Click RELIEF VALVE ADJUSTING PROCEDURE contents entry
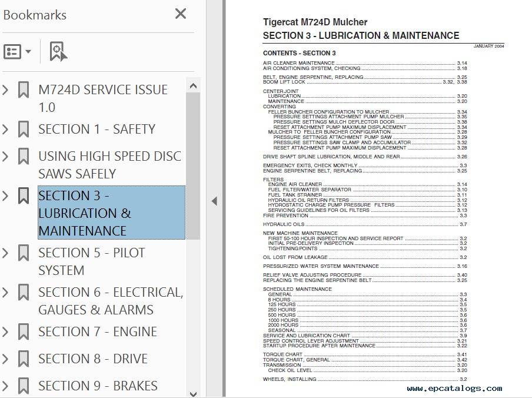Screen dimensions: 532x398 (x=365, y=275)
